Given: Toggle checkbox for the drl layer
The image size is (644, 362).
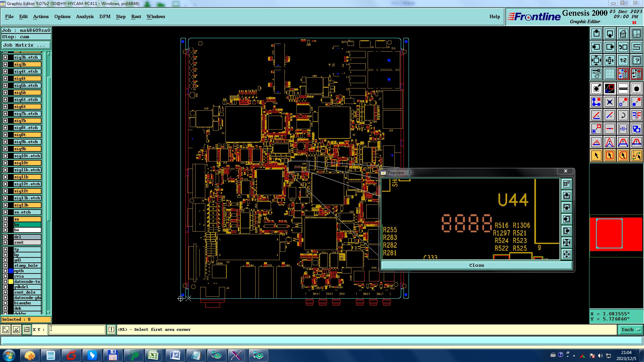Looking at the screenshot, I should point(5,237).
